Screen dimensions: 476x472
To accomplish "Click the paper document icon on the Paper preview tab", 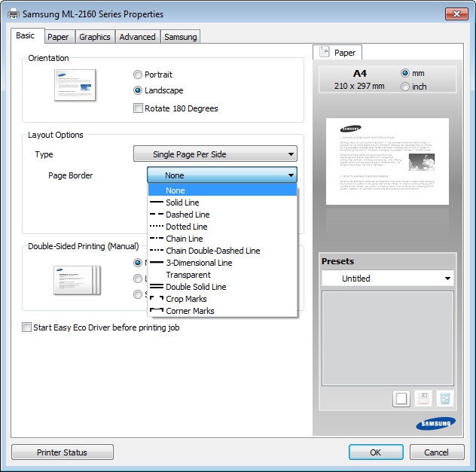I will point(324,52).
